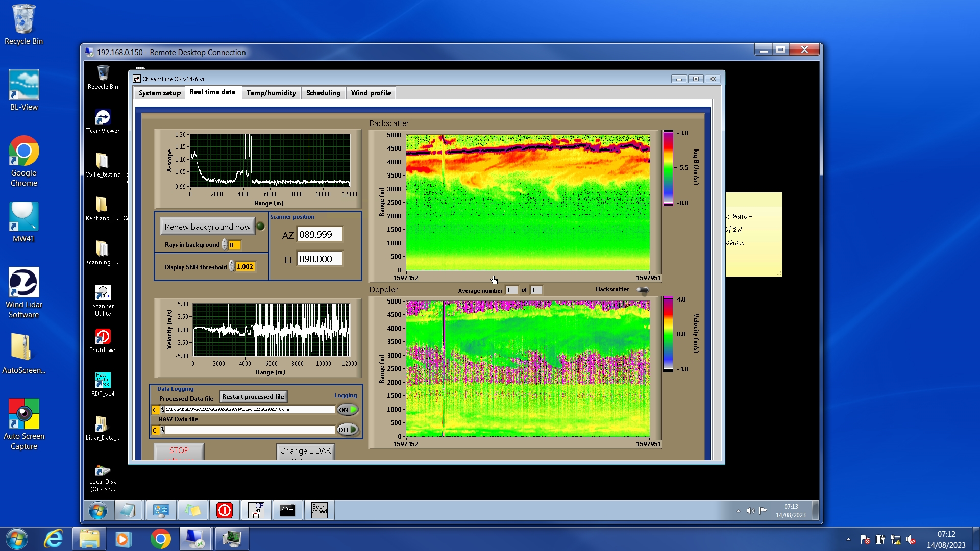This screenshot has width=980, height=551.
Task: Open the RDP_v14 raw data icon
Action: (103, 381)
